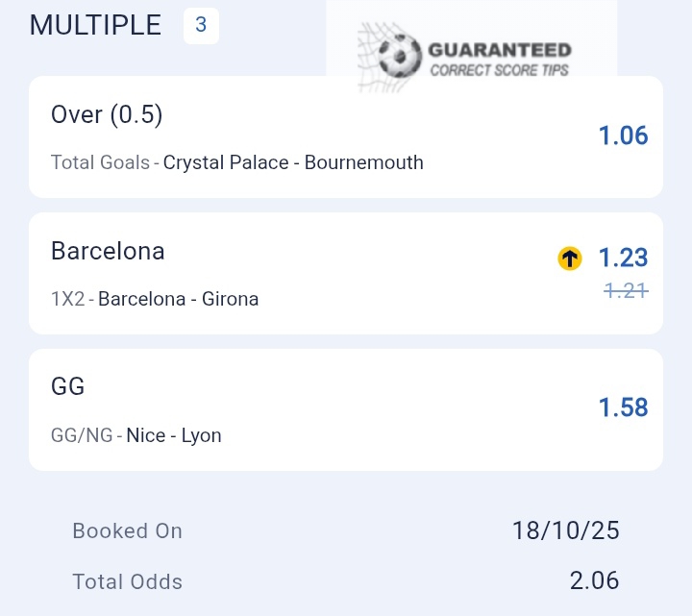This screenshot has height=616, width=692.
Task: Select the GG selection title
Action: click(x=68, y=387)
